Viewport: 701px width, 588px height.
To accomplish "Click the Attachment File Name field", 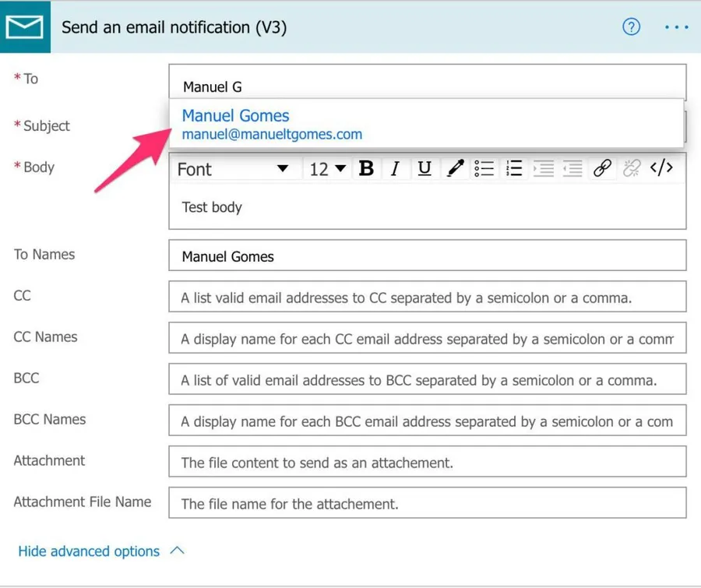I will coord(427,504).
